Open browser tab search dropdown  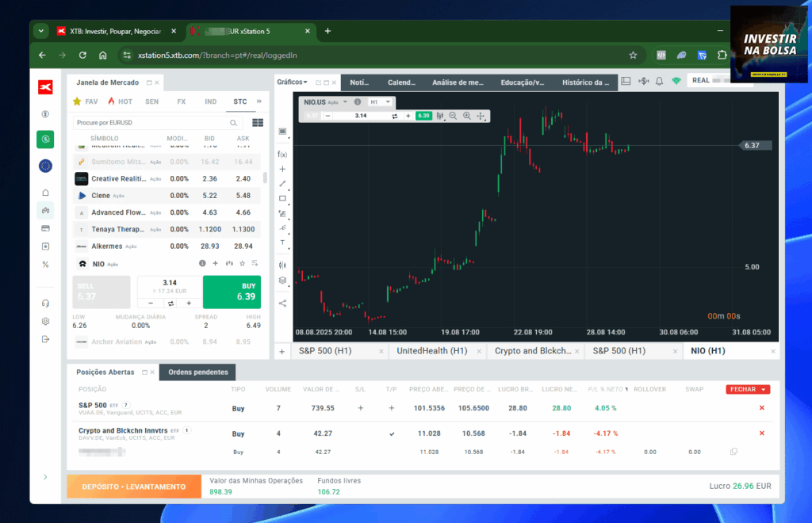tap(41, 31)
